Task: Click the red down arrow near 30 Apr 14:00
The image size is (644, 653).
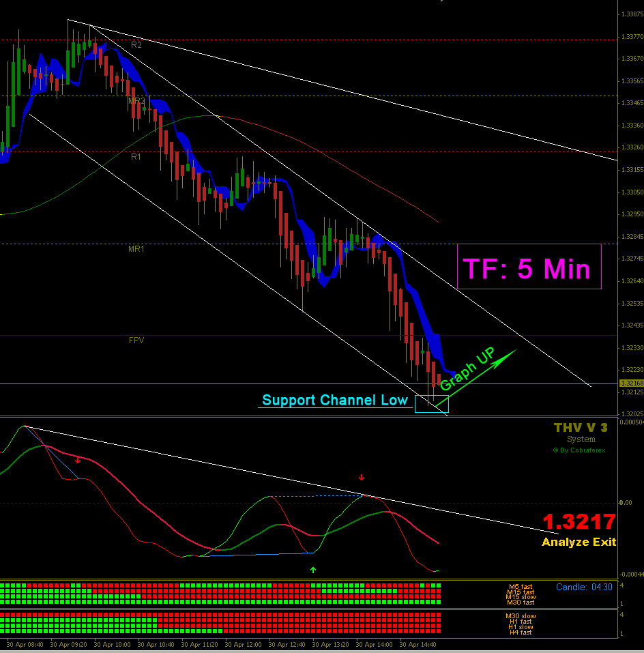Action: [x=362, y=477]
